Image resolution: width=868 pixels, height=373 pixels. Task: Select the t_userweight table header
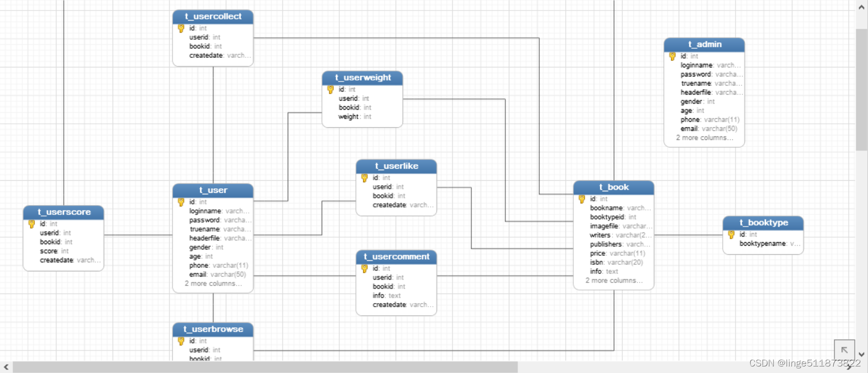click(362, 78)
